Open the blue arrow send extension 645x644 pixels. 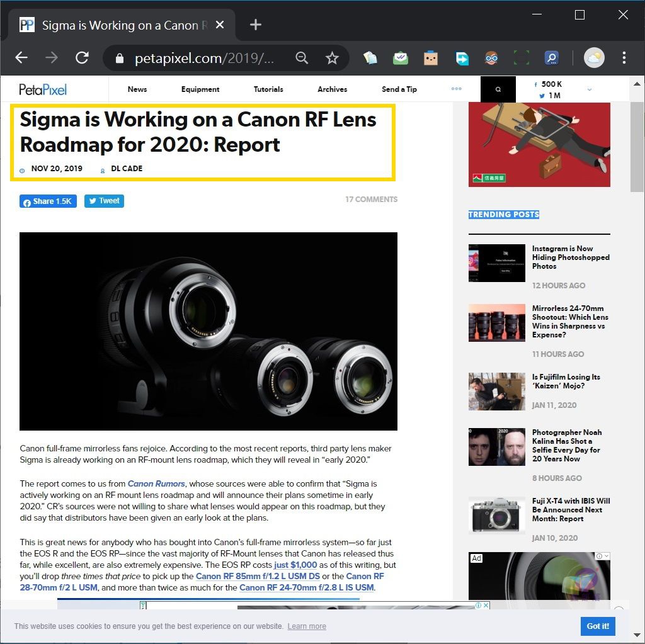(462, 58)
